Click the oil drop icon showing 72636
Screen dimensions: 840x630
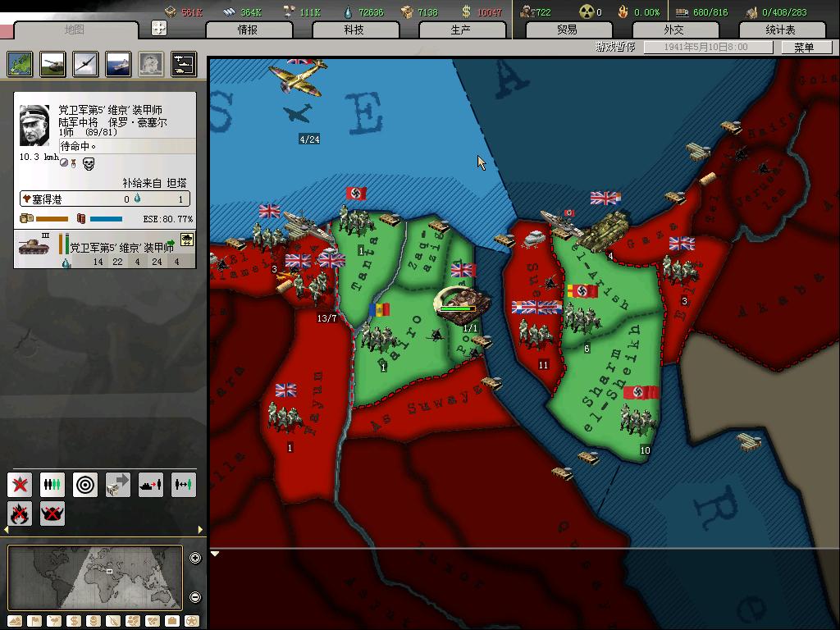point(348,11)
